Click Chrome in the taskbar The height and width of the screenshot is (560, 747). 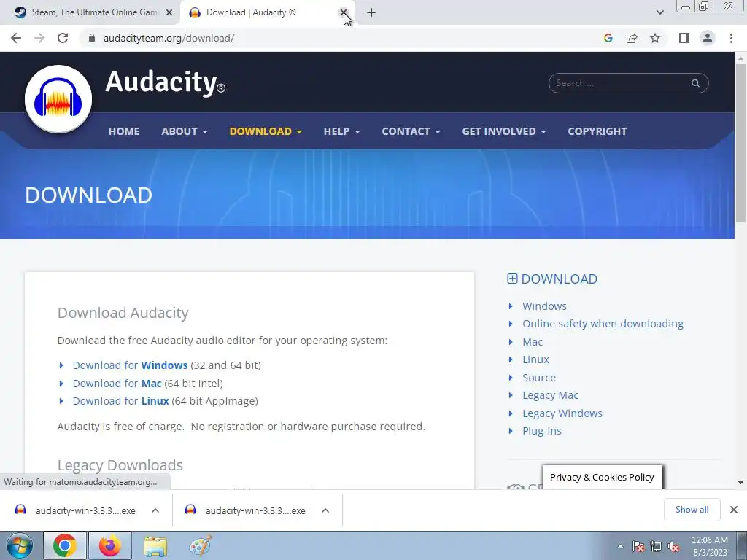point(65,545)
